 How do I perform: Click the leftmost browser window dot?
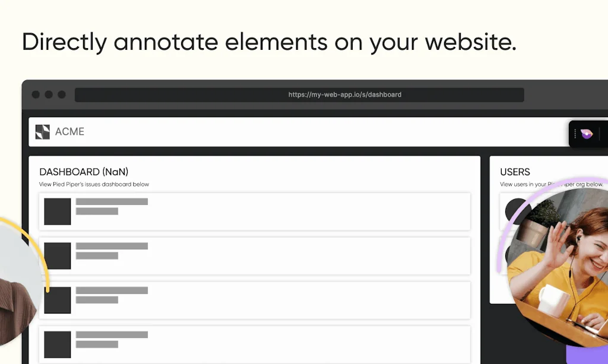(x=36, y=94)
